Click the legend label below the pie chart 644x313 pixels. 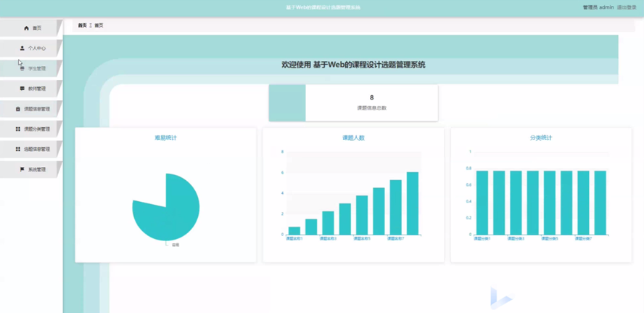(x=176, y=245)
